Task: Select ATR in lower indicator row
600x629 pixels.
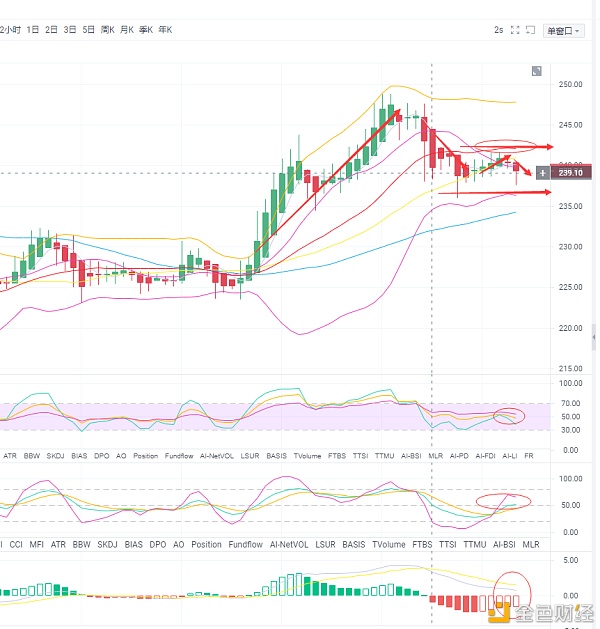Action: point(58,545)
